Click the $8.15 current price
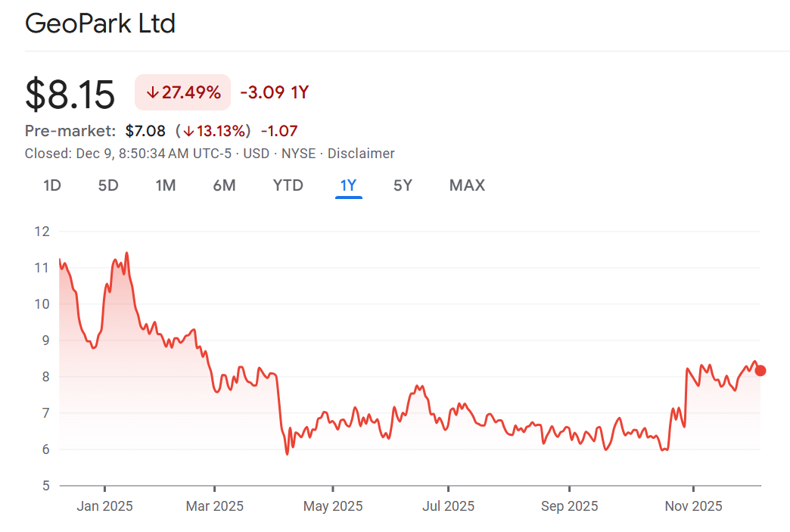Screen dimensions: 790x532 (x=70, y=95)
